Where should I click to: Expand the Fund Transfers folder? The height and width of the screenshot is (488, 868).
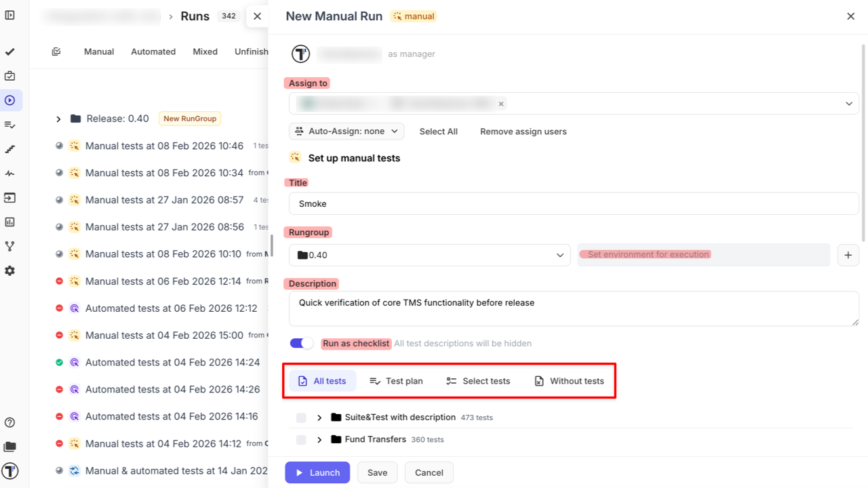coord(319,439)
